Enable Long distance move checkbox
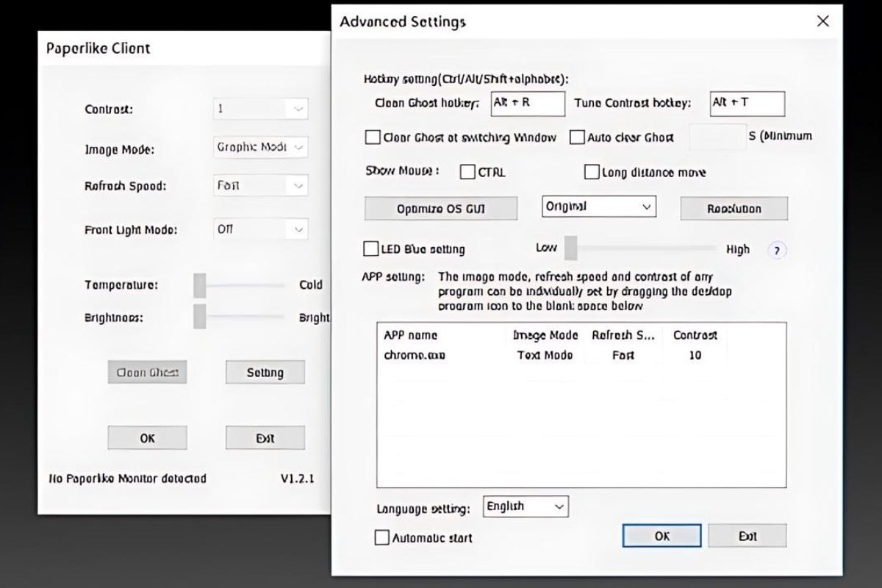This screenshot has width=882, height=588. click(592, 172)
